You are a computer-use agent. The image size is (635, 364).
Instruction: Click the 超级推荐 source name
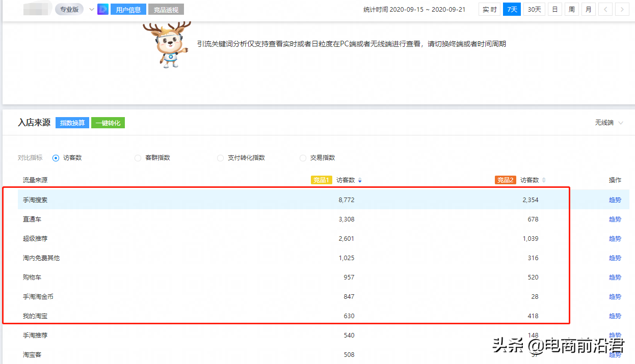pyautogui.click(x=35, y=239)
